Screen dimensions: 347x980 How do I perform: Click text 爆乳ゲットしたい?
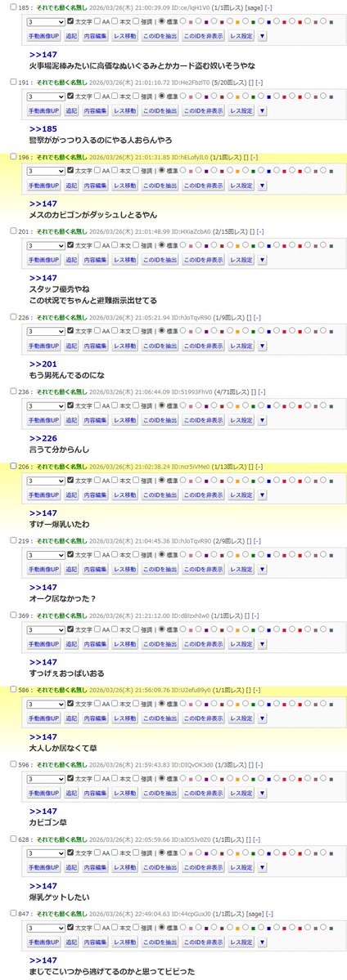click(60, 897)
